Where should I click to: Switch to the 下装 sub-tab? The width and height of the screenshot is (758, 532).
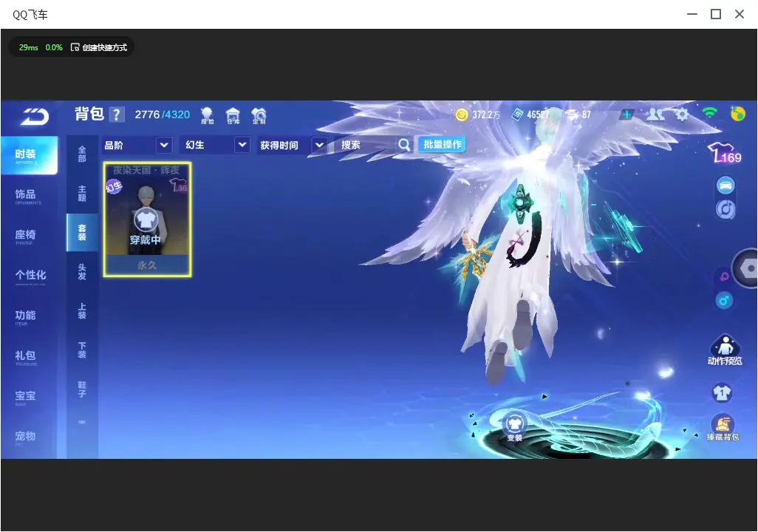82,350
